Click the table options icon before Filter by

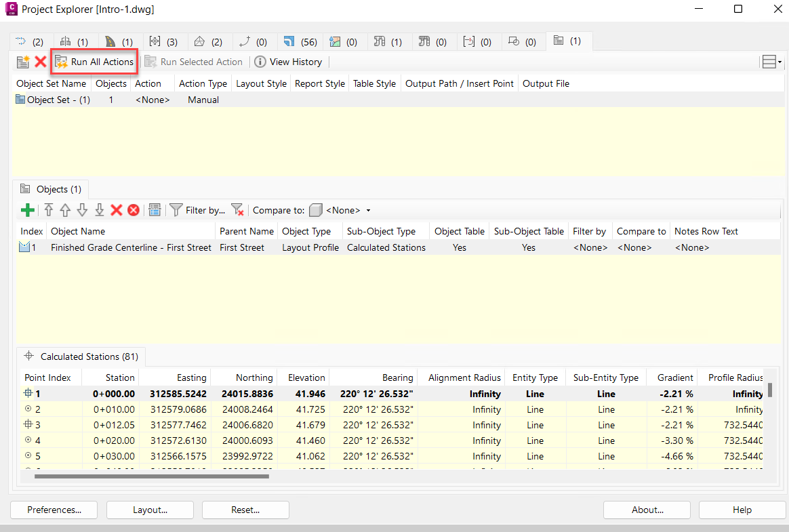[155, 210]
